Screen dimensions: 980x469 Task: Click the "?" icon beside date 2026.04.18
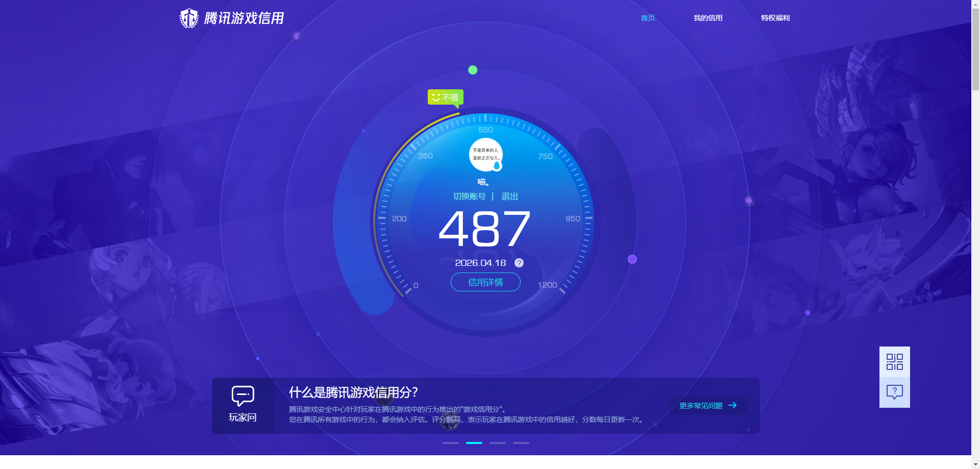[519, 263]
